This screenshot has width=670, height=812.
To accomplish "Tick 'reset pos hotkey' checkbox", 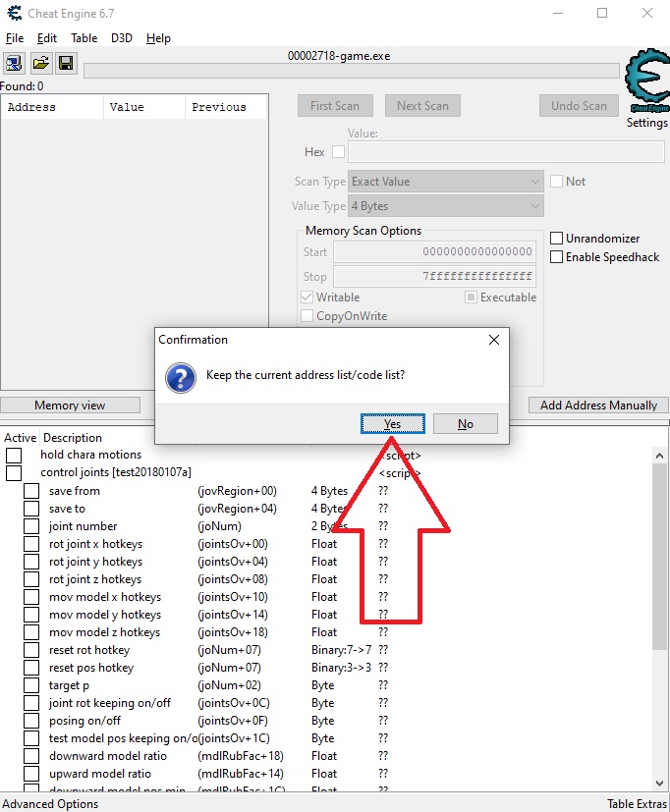I will 31,668.
